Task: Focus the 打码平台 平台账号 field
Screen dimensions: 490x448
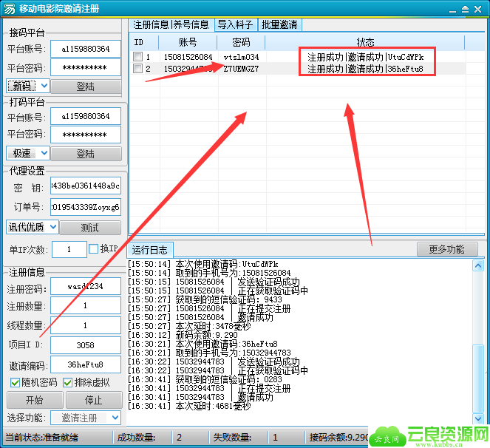Action: point(86,116)
